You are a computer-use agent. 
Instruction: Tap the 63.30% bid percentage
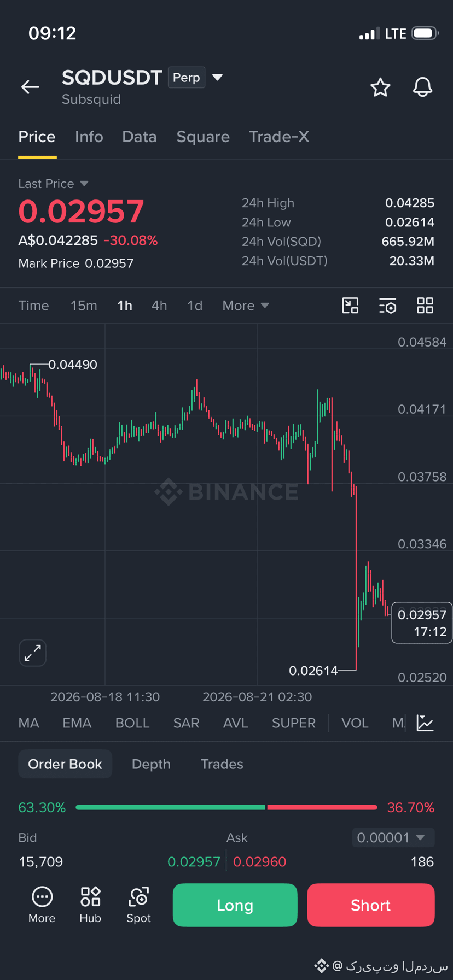pyautogui.click(x=42, y=807)
